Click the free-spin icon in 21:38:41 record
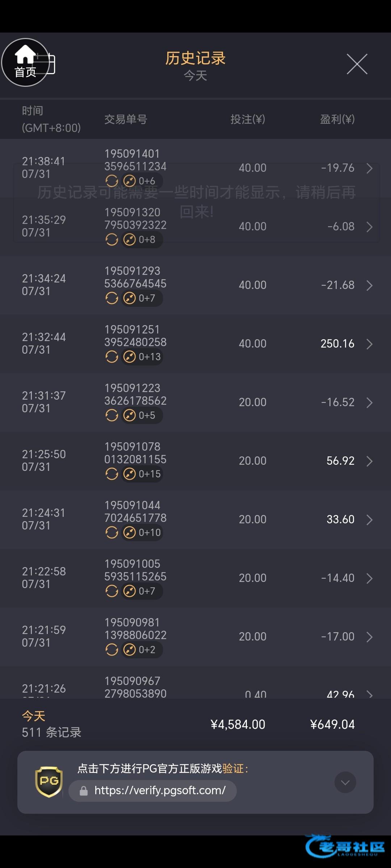Viewport: 391px width, 868px height. 112,181
